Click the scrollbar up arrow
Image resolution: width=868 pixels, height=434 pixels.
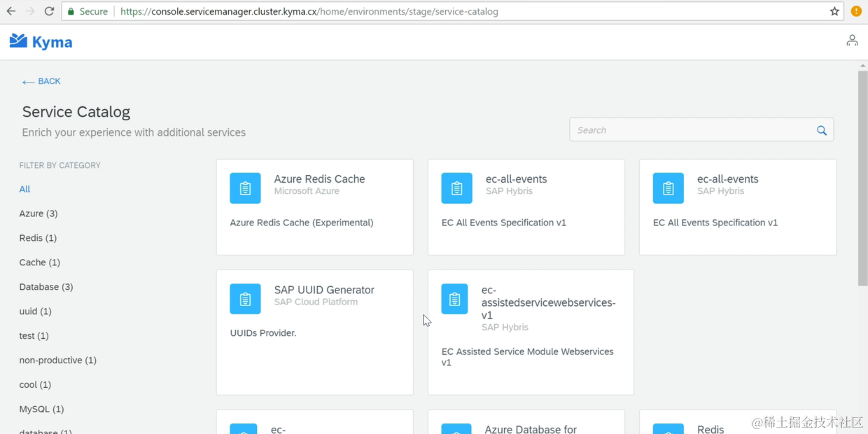click(862, 65)
